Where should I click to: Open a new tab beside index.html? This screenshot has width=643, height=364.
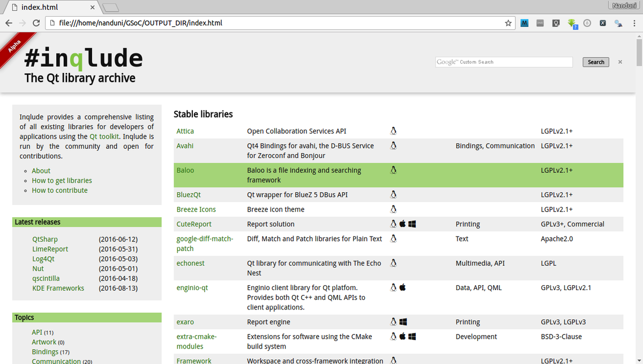click(110, 7)
